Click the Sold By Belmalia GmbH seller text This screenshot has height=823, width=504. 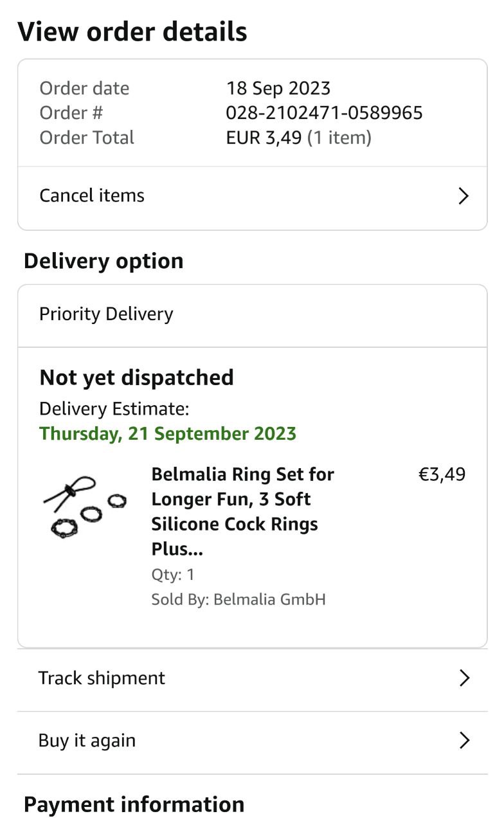[x=239, y=600]
